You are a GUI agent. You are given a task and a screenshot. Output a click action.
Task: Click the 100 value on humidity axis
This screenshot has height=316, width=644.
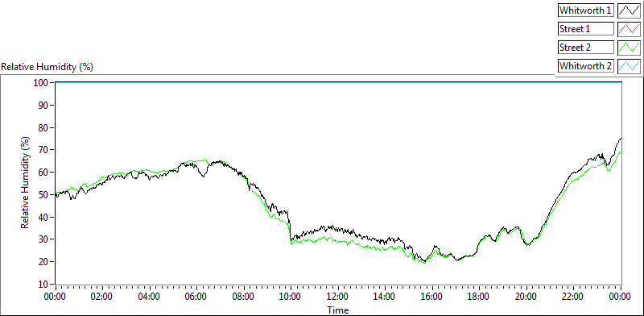(x=42, y=83)
